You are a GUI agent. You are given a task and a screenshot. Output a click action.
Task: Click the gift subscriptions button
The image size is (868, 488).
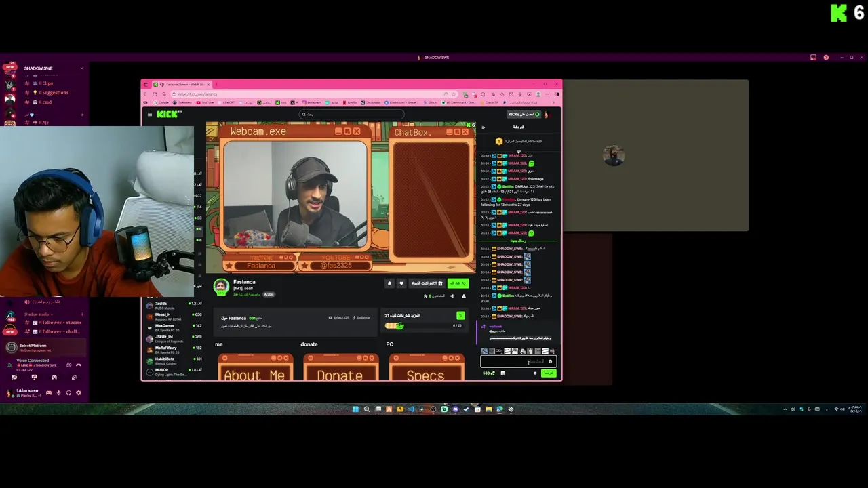[426, 283]
